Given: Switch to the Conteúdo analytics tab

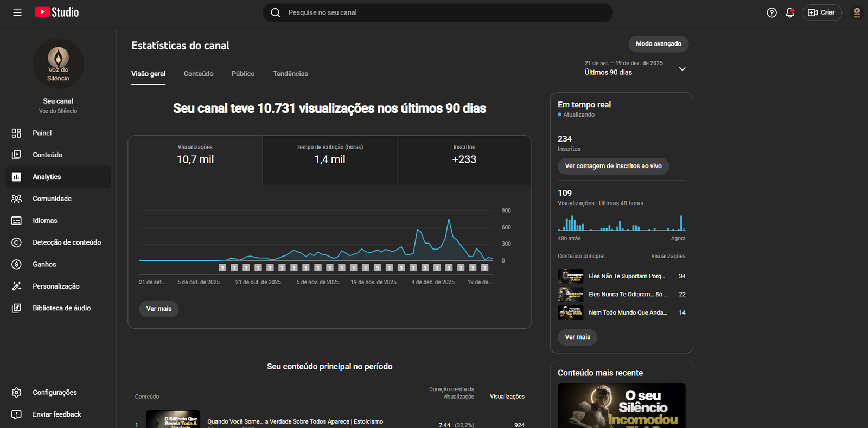Looking at the screenshot, I should tap(199, 74).
